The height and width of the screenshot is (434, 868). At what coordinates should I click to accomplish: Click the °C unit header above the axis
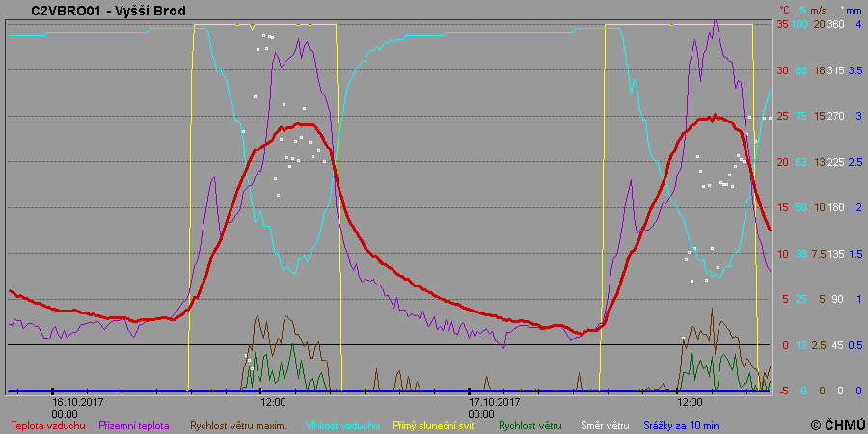coord(784,11)
